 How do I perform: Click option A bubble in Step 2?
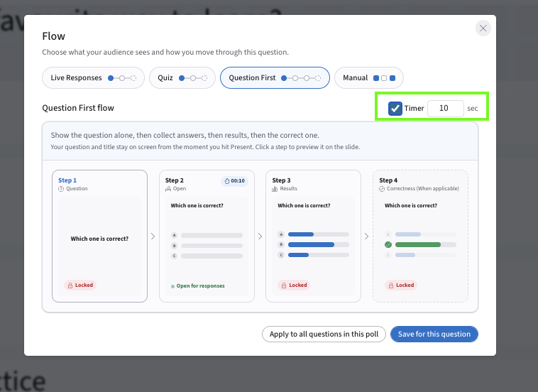175,236
